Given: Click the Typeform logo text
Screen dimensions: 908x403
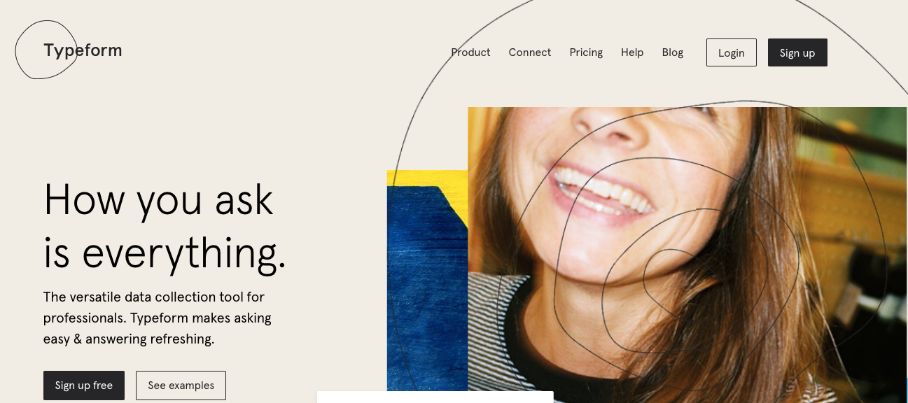Looking at the screenshot, I should coord(83,50).
